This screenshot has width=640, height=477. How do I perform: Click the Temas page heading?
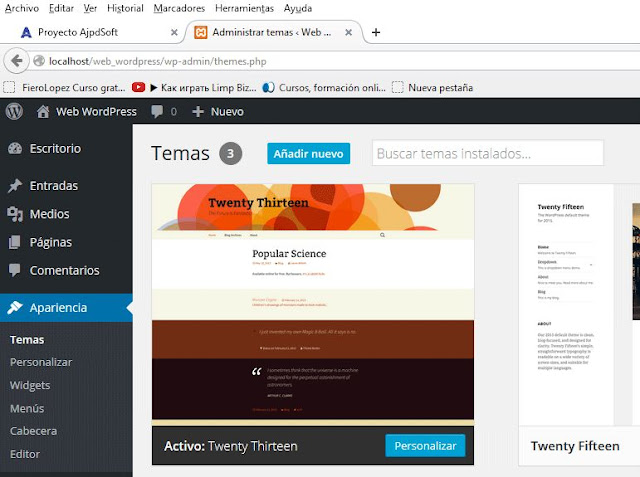pos(180,153)
